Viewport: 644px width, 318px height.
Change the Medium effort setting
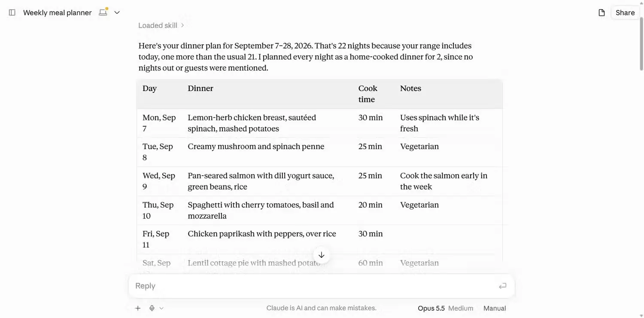tap(461, 308)
